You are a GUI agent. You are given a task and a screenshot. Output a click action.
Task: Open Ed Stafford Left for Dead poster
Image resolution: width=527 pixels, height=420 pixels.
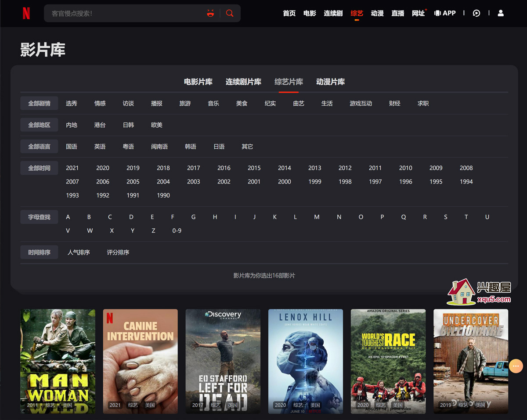pyautogui.click(x=223, y=361)
